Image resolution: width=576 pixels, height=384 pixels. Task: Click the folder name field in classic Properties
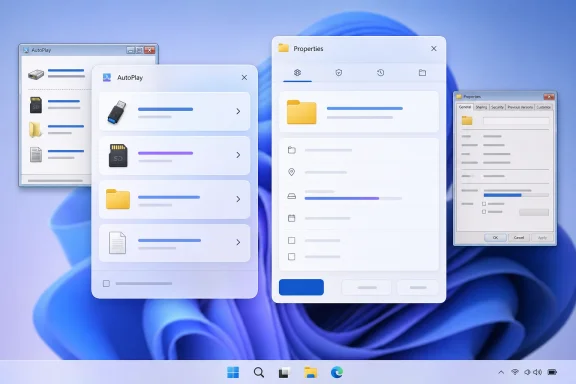(516, 121)
